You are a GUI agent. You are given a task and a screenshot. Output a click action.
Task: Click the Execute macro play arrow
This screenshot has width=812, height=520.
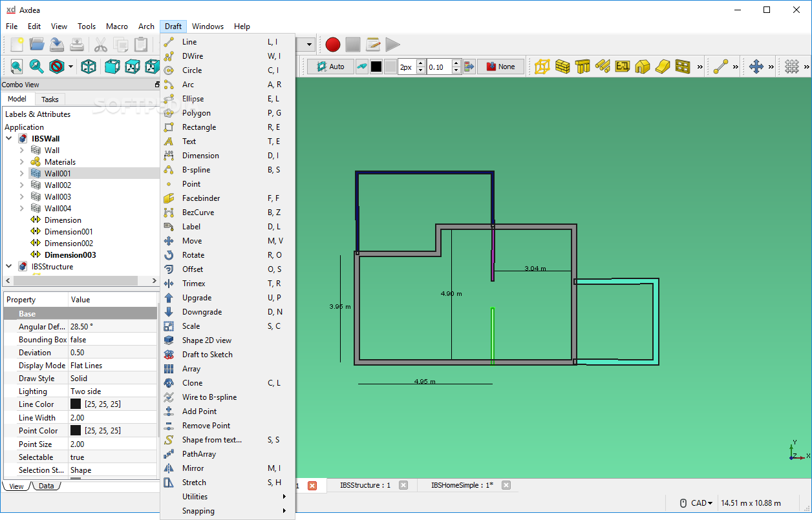click(392, 45)
